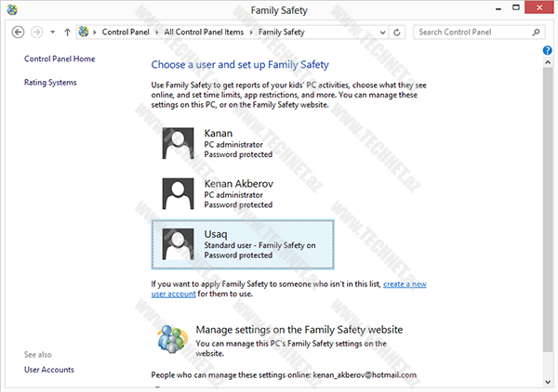This screenshot has height=392, width=558.
Task: Click the Family Safety website people icon
Action: pyautogui.click(x=172, y=339)
